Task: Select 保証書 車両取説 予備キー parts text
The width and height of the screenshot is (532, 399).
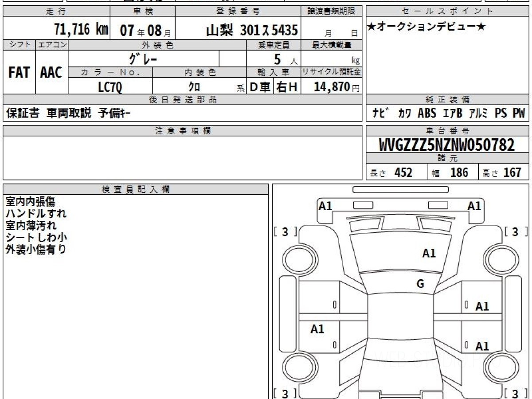Action: [x=68, y=113]
